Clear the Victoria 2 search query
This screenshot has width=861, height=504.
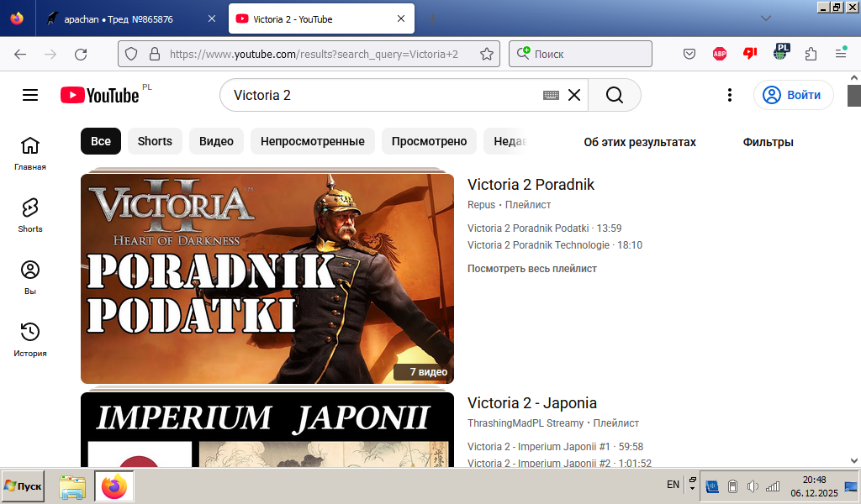click(574, 96)
